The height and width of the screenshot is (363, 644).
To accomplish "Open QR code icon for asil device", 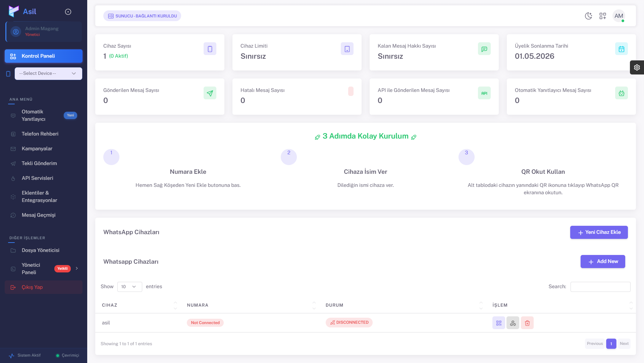I will (x=499, y=323).
